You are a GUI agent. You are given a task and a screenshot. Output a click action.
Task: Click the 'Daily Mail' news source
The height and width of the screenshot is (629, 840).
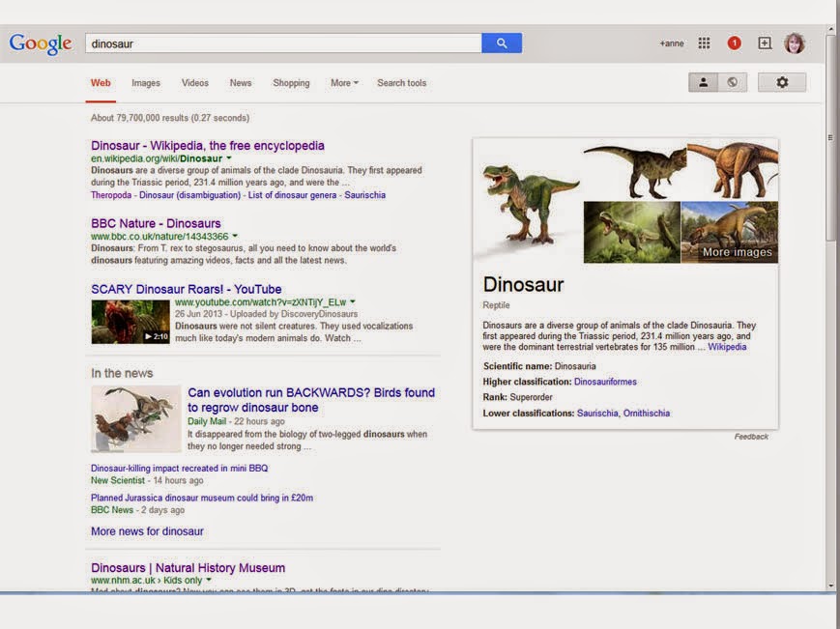click(207, 421)
